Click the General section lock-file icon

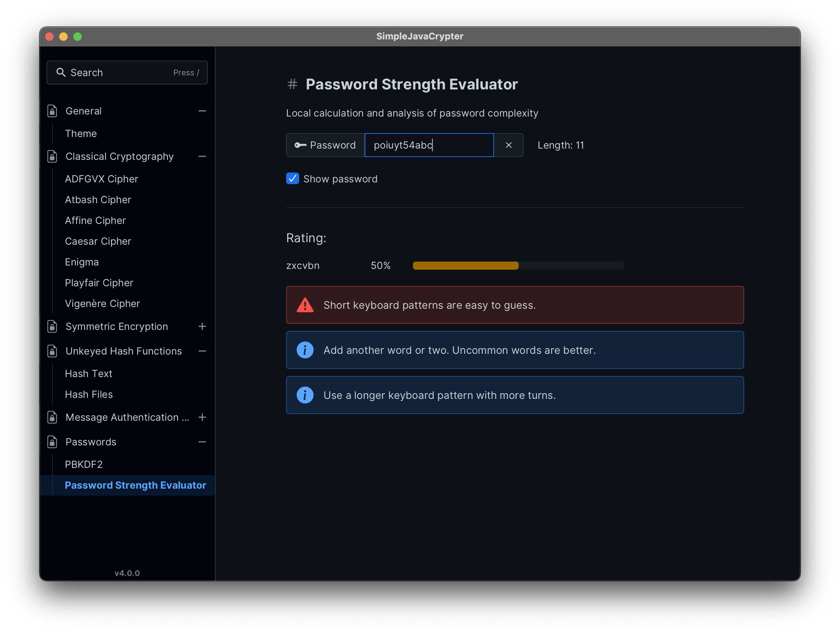pos(52,111)
